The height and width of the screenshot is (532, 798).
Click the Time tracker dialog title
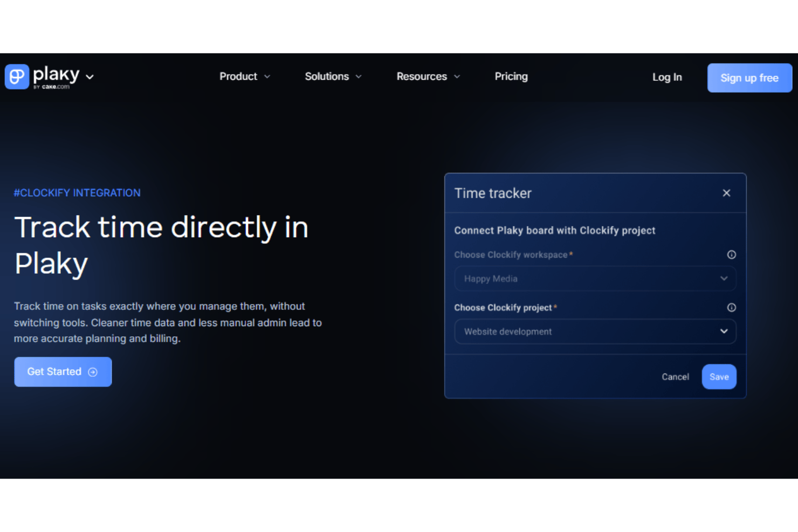(493, 193)
